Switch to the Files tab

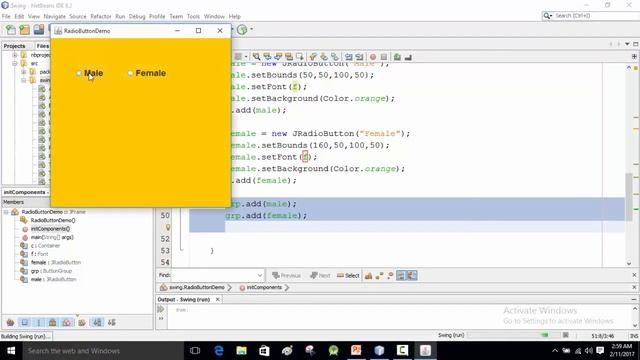tap(42, 46)
